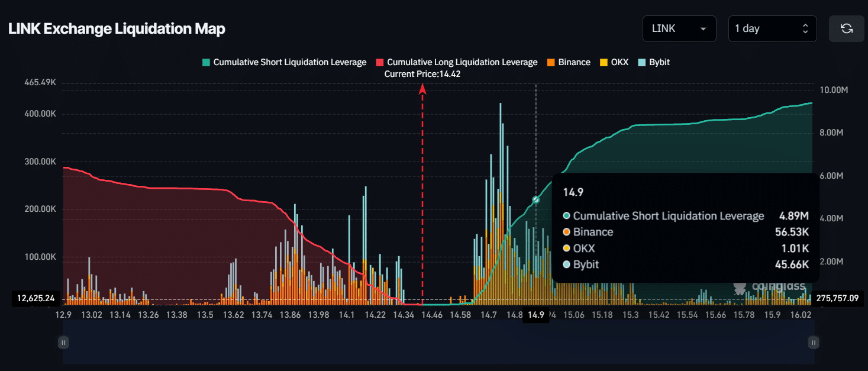Click the 14.9 x-axis hover label
Viewport: 868px width, 371px height.
536,315
